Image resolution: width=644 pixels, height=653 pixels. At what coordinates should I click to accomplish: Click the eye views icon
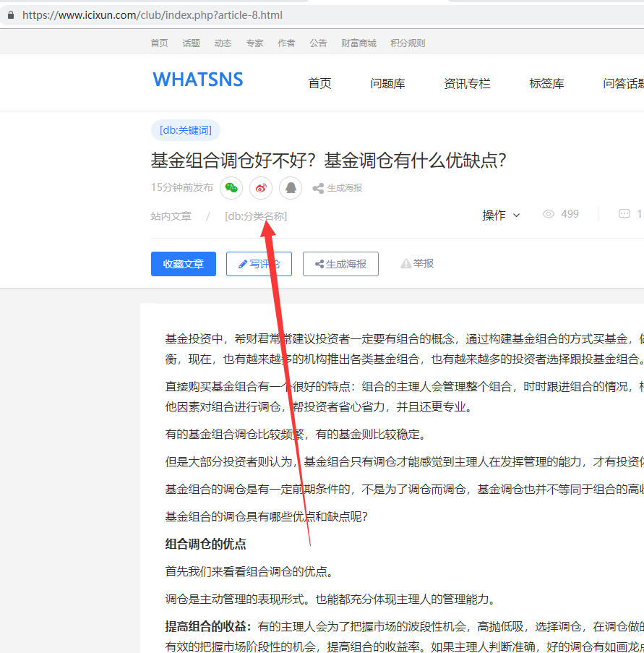pyautogui.click(x=549, y=214)
